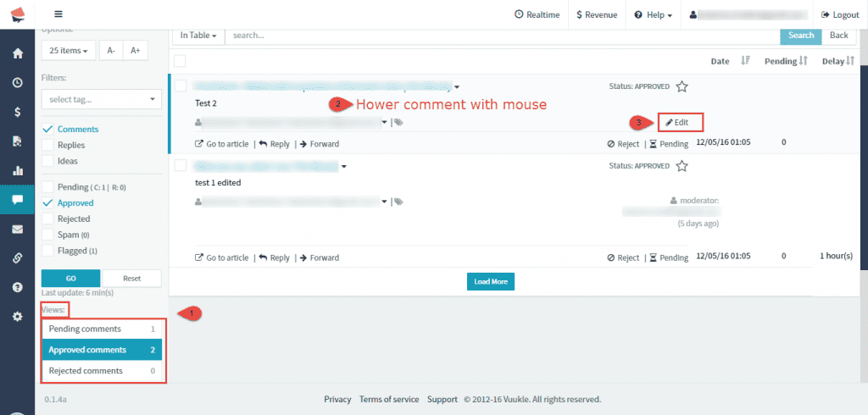Expand the select tag dropdown
This screenshot has height=415, width=868.
tap(101, 99)
